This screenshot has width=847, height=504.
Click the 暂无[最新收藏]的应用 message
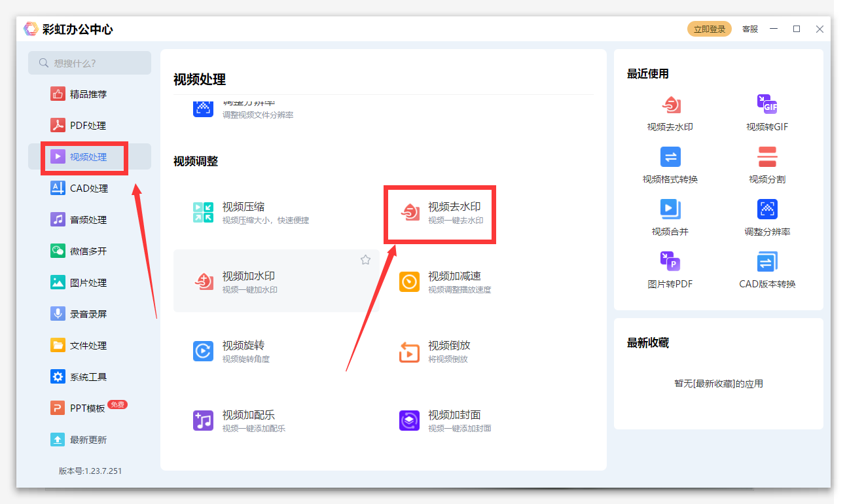point(719,384)
